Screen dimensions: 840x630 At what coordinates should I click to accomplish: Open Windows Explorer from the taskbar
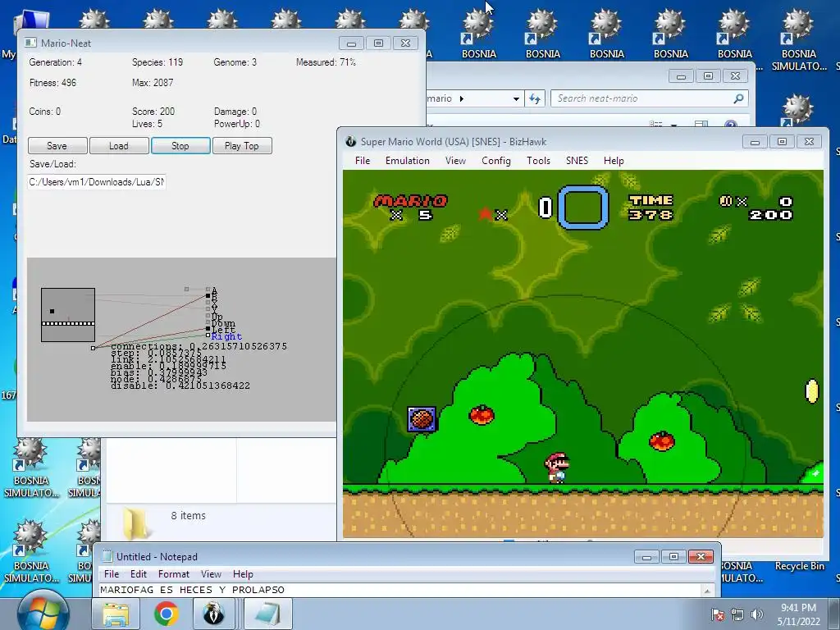pos(116,614)
